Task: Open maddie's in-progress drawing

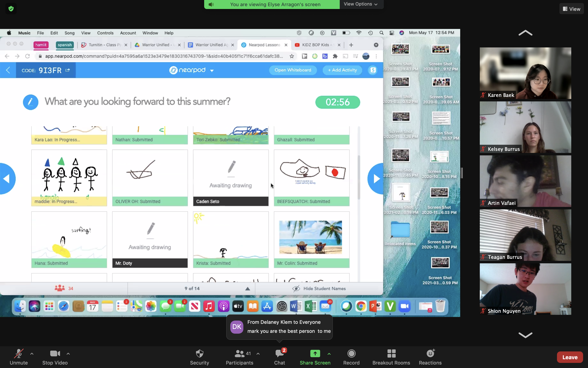Action: [69, 178]
